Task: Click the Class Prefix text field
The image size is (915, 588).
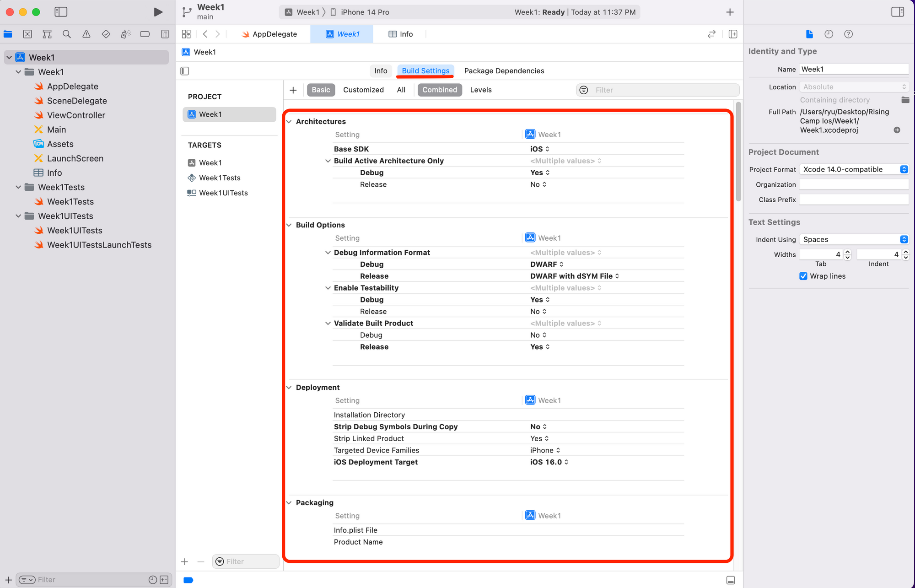Action: [854, 200]
